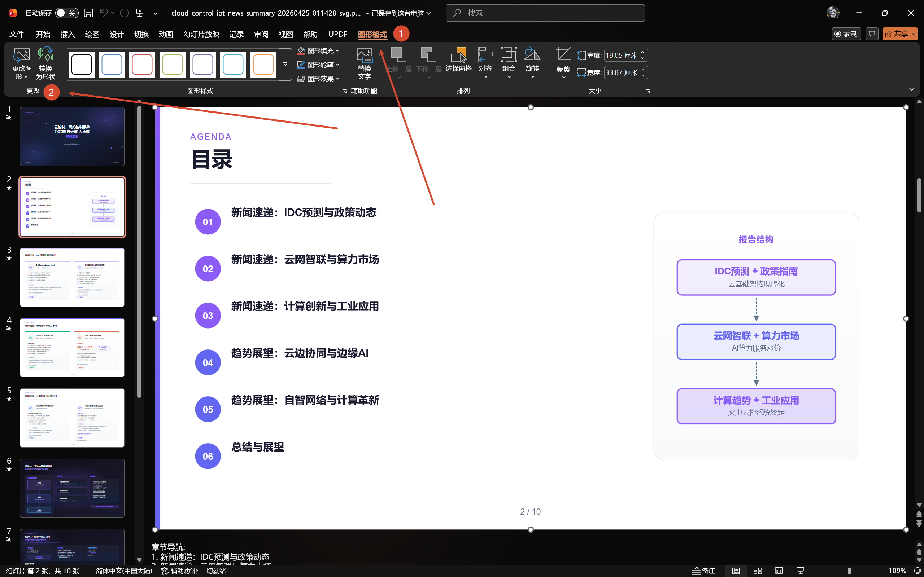Toggle the Notes pane in status bar
This screenshot has height=577, width=924.
coord(704,571)
